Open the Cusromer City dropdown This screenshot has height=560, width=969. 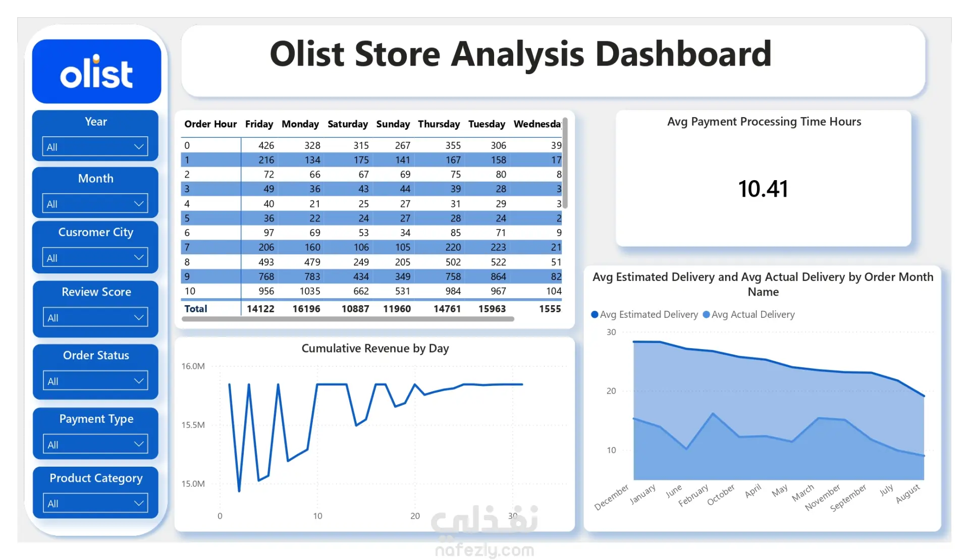[95, 258]
